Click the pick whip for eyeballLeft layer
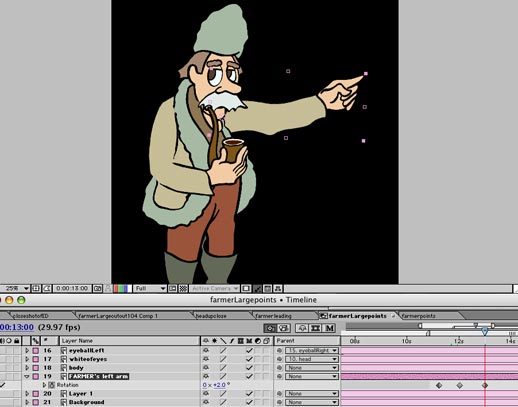Screen dimensions: 518x407 pyautogui.click(x=279, y=350)
